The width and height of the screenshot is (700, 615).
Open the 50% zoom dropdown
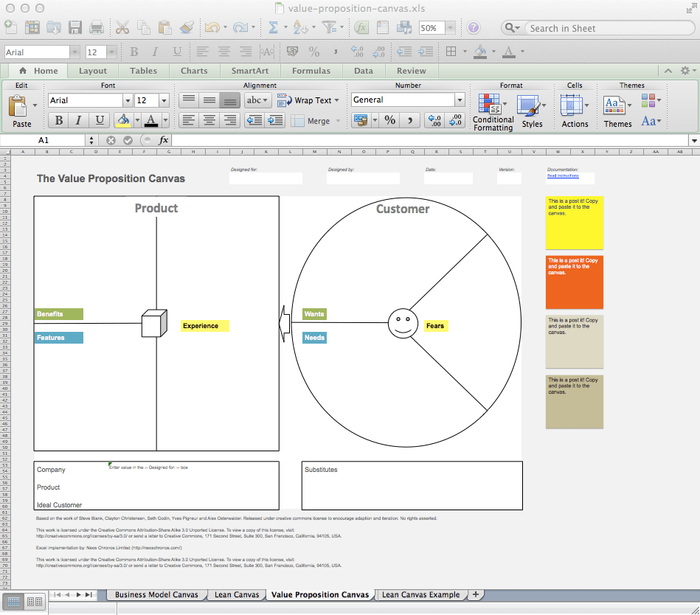click(x=451, y=28)
